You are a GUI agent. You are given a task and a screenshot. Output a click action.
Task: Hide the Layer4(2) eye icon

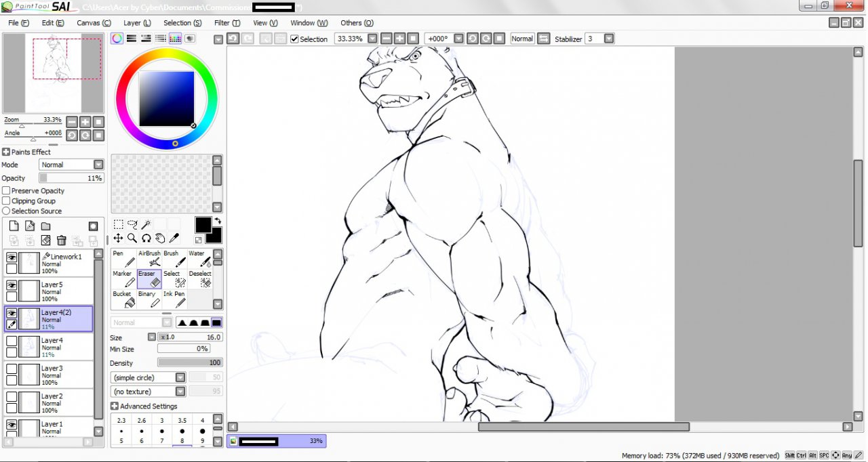[12, 313]
